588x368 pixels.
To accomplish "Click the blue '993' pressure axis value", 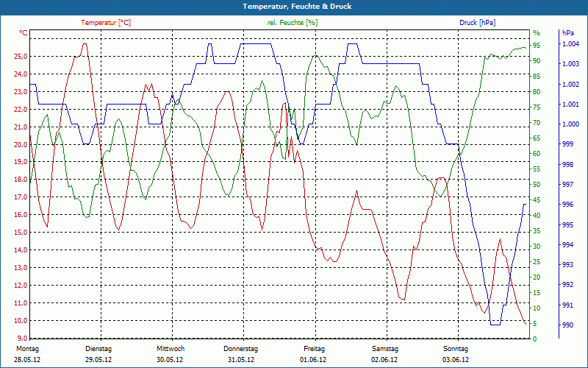I will 567,265.
